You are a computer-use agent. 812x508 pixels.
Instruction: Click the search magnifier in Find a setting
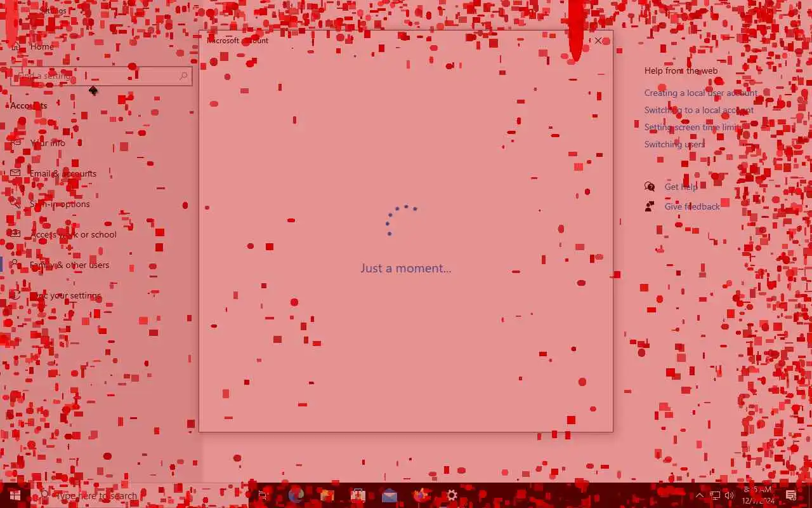(183, 76)
